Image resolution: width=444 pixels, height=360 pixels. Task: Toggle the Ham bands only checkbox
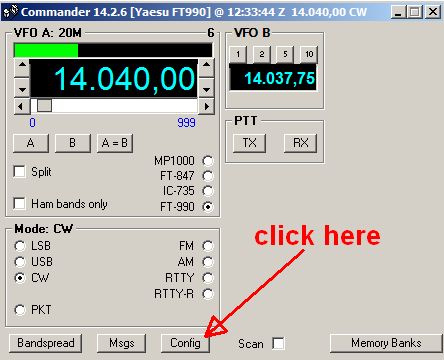pos(19,204)
